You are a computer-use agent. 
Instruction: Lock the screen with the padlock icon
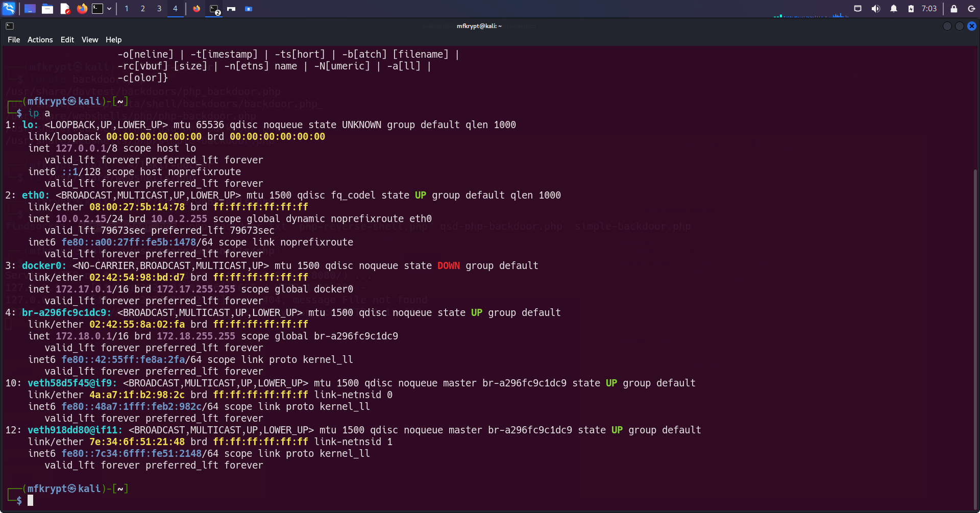click(x=953, y=9)
